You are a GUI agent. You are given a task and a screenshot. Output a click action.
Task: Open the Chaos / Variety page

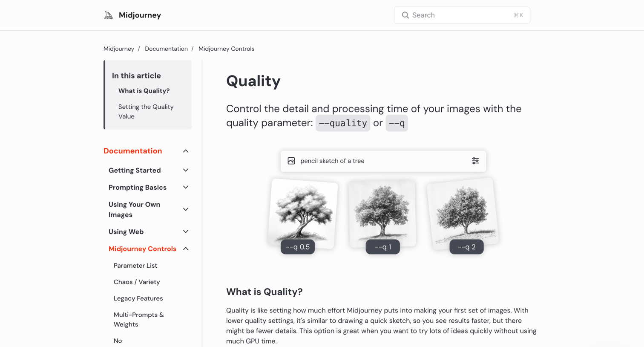pos(137,282)
